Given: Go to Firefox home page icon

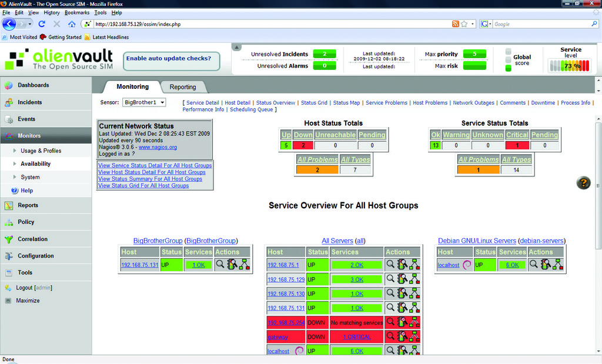Looking at the screenshot, I should pos(72,24).
